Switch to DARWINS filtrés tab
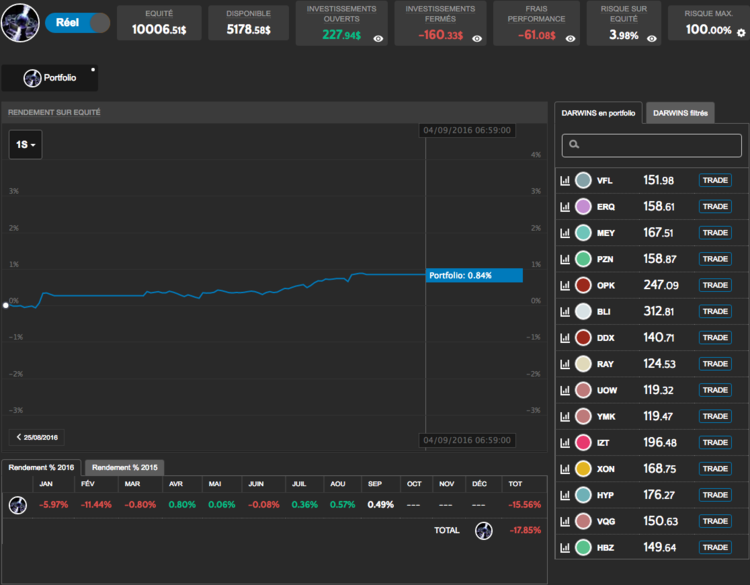 pos(680,113)
